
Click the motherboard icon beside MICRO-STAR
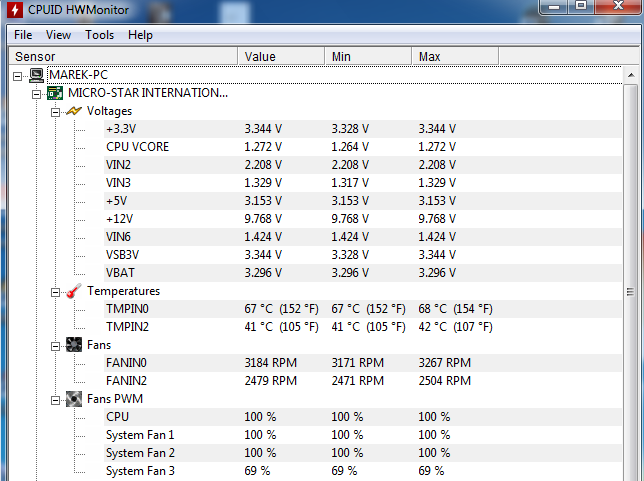click(55, 93)
